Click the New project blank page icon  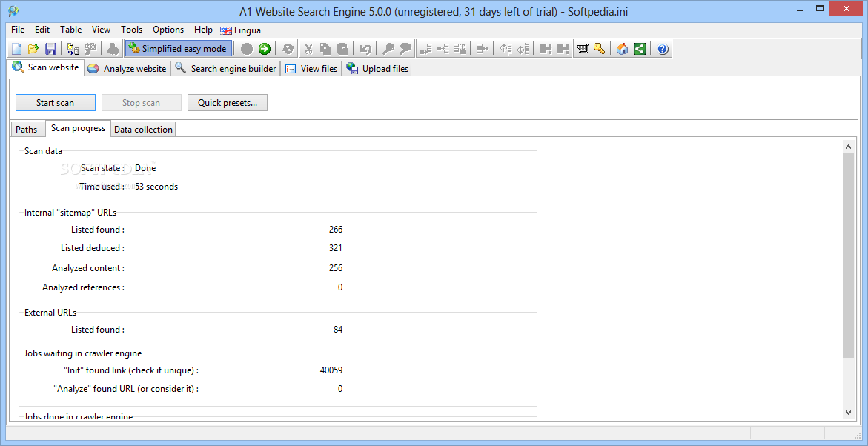pyautogui.click(x=16, y=49)
